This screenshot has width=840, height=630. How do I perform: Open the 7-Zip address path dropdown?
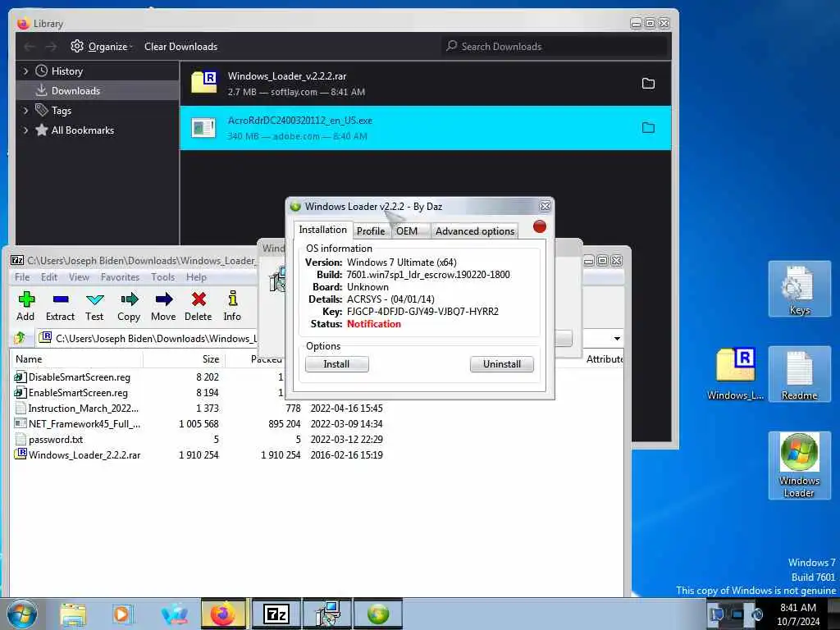pos(617,339)
